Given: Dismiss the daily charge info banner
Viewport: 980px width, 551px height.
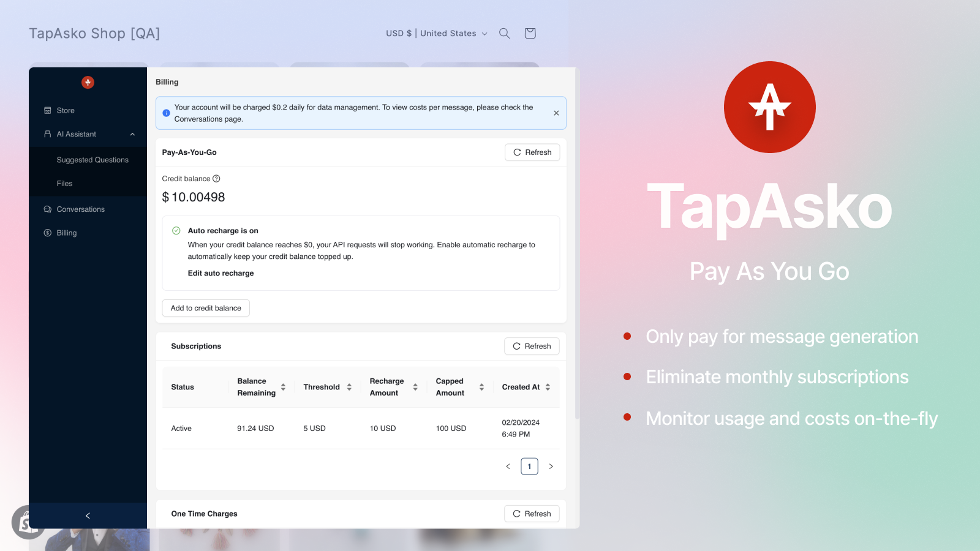Looking at the screenshot, I should [x=556, y=113].
